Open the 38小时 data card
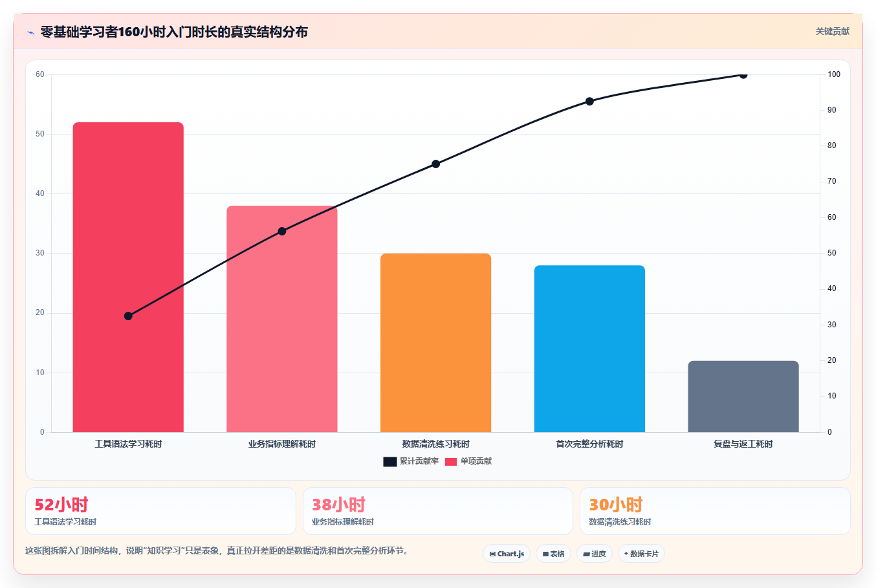 438,511
